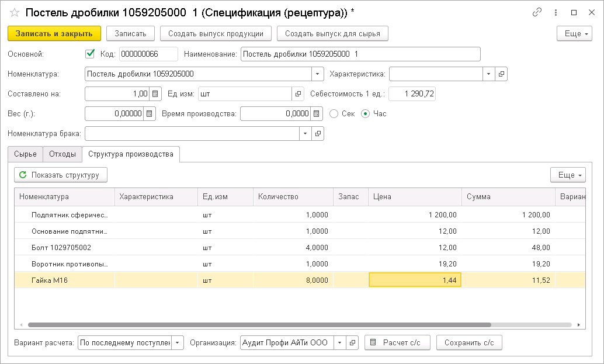The width and height of the screenshot is (604, 364).
Task: Open calculator for Вес (г.) field
Action: click(x=149, y=113)
